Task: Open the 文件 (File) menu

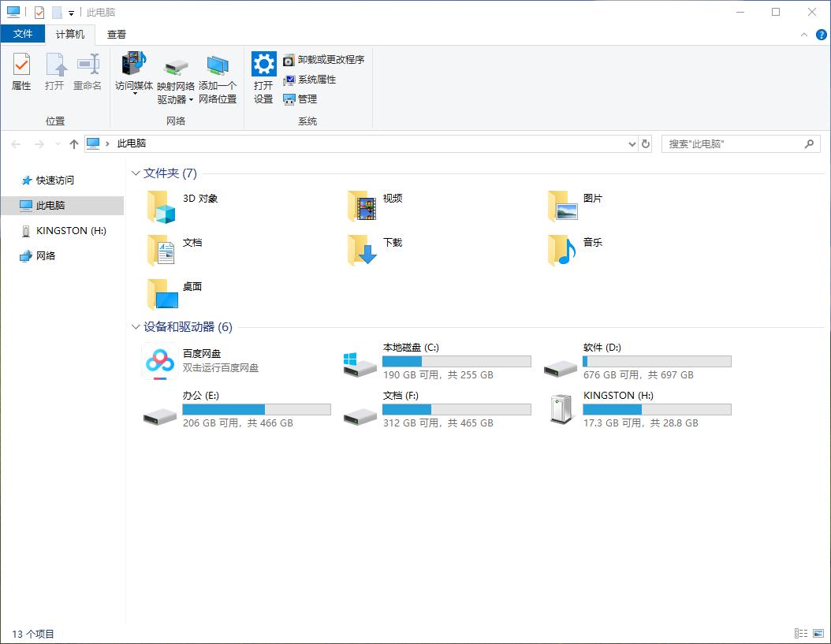Action: click(24, 34)
